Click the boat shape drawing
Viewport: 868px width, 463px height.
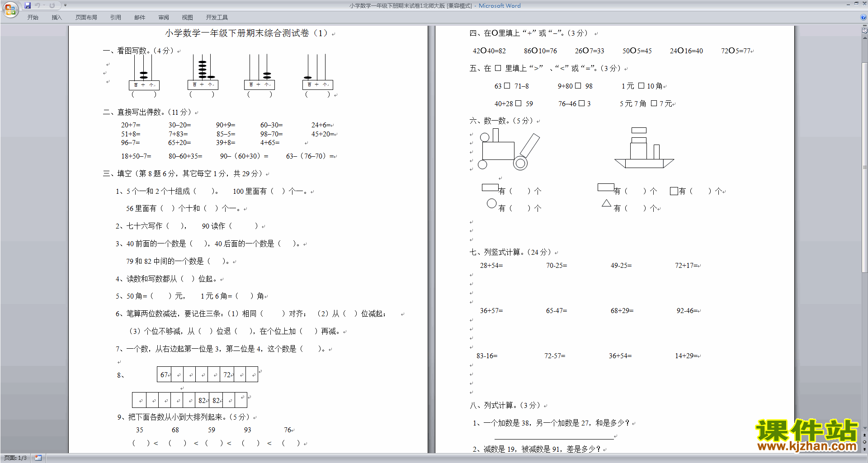coord(644,148)
